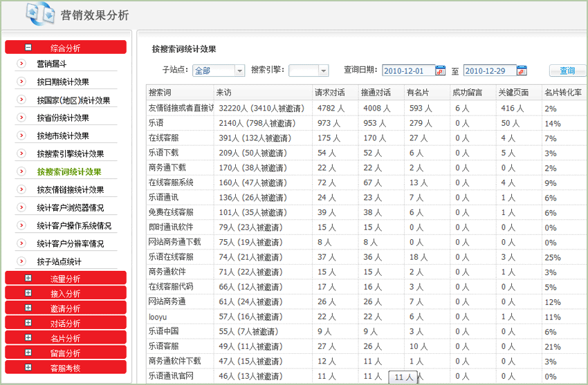The height and width of the screenshot is (385, 588).
Task: Click search term 乐语下载 cell
Action: pyautogui.click(x=163, y=153)
